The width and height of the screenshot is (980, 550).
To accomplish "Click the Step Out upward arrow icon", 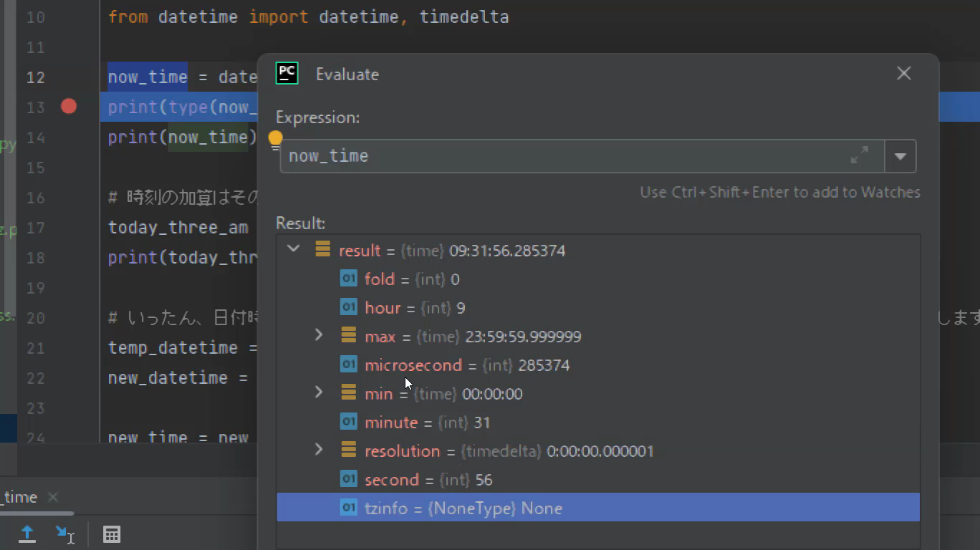I will click(x=27, y=534).
